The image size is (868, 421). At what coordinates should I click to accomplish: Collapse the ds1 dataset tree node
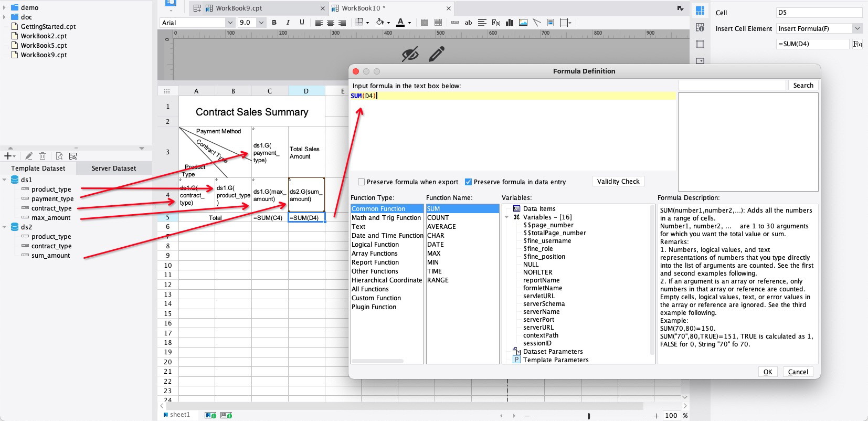click(5, 180)
